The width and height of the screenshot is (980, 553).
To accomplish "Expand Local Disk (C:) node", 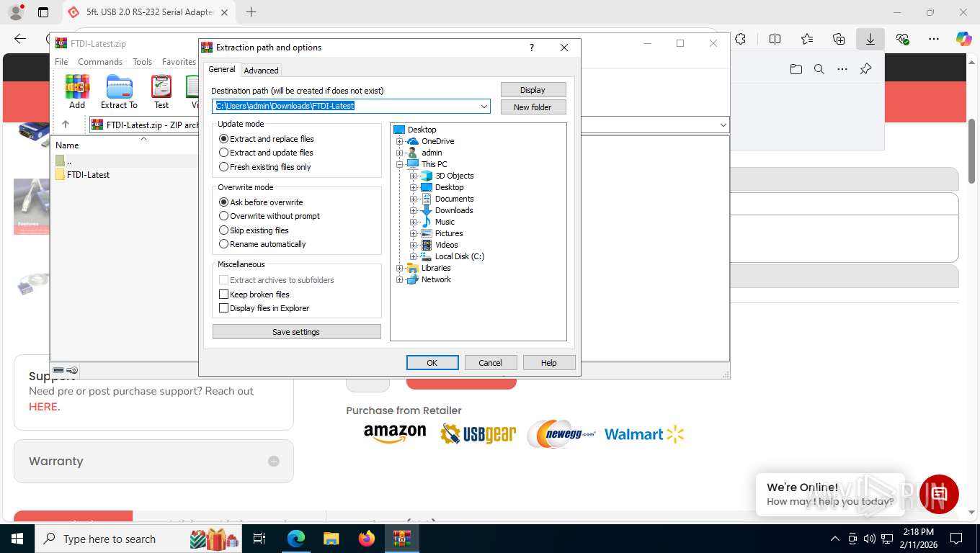I will [x=414, y=256].
